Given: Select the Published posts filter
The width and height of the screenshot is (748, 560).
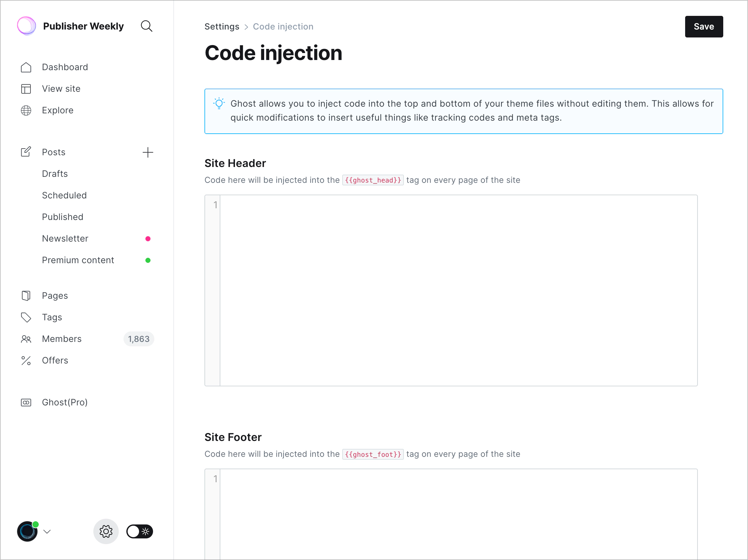Looking at the screenshot, I should coord(62,217).
